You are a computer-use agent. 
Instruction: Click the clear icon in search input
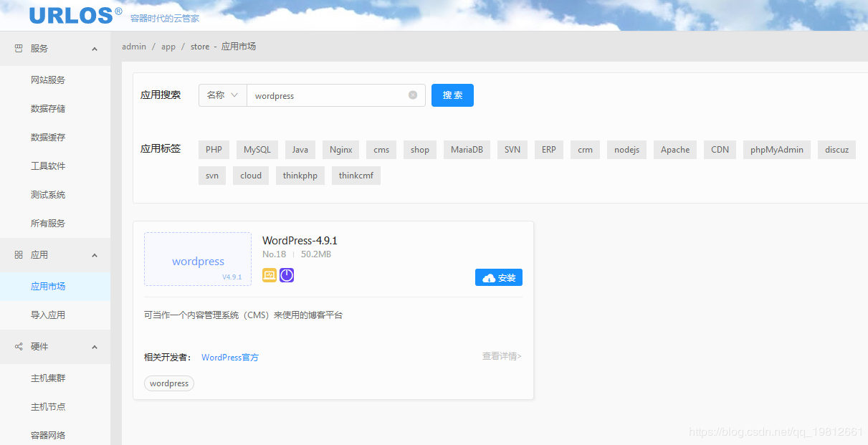tap(412, 95)
